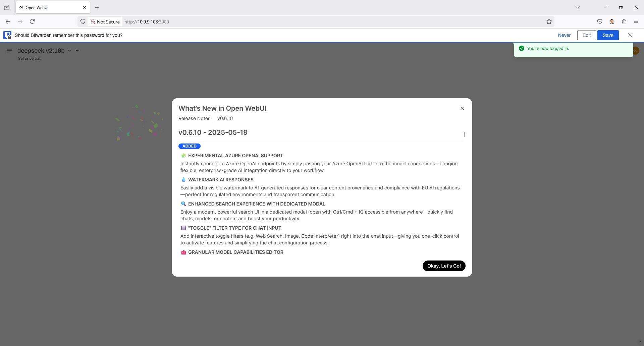The width and height of the screenshot is (644, 346).
Task: Open Firefox application menu
Action: click(x=636, y=21)
